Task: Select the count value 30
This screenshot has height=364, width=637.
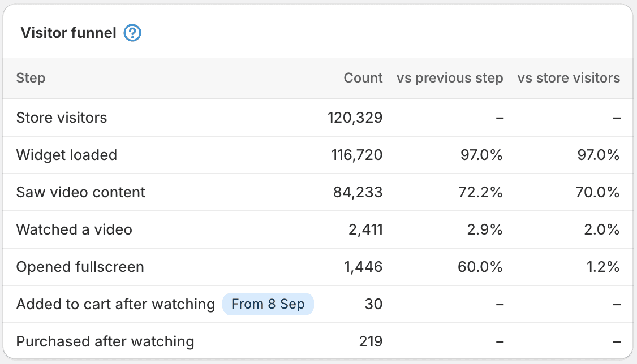Action: coord(373,304)
